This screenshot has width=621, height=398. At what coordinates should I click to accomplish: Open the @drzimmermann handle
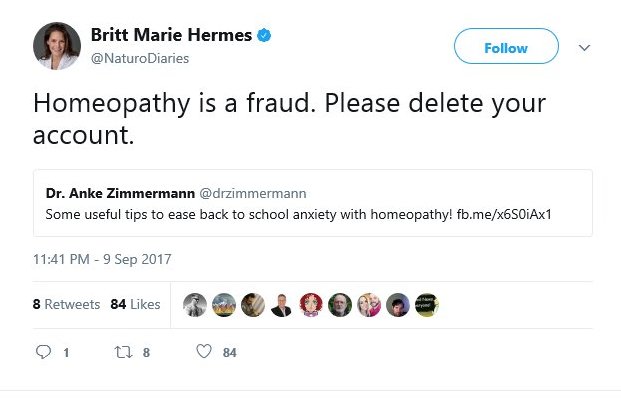coord(253,193)
